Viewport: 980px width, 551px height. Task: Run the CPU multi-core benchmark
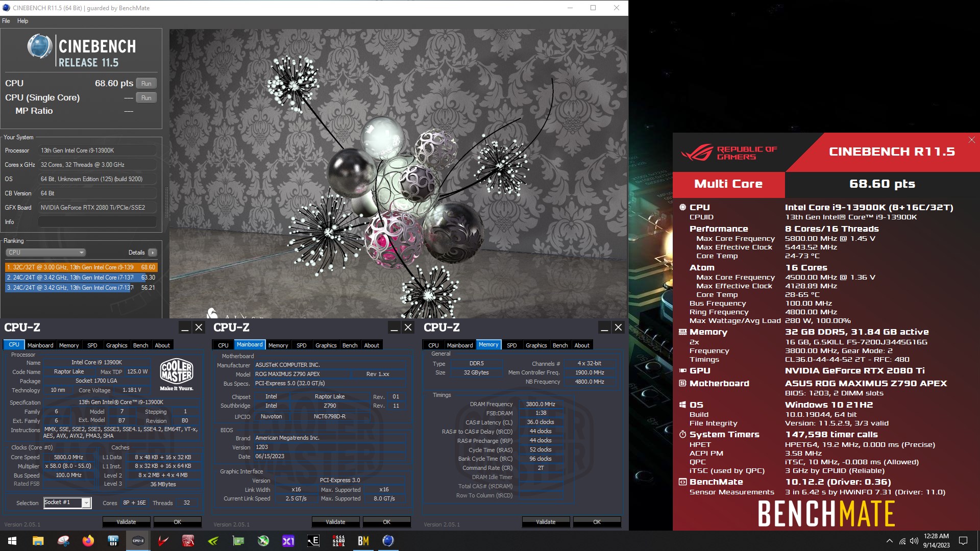[146, 84]
